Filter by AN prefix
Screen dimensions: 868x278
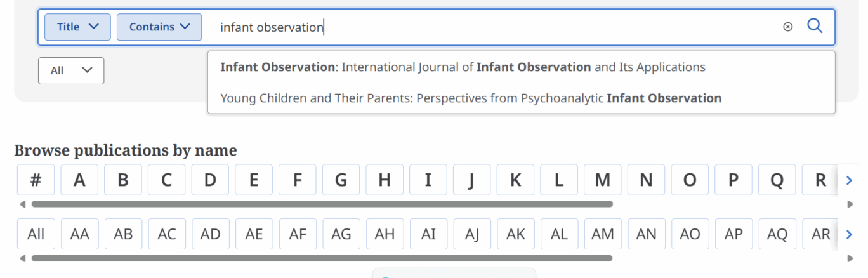pyautogui.click(x=647, y=234)
